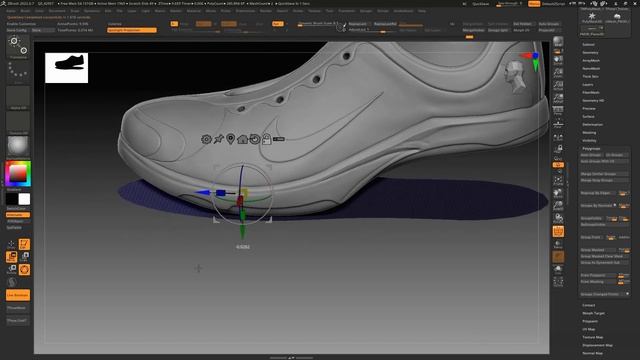Image resolution: width=640 pixels, height=360 pixels.
Task: Adjust the See-through slider in title bar
Action: point(509,4)
